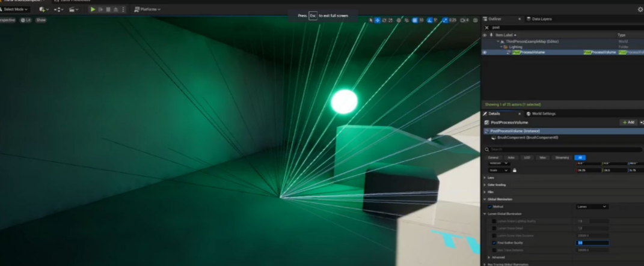
Task: Clear the Outliner search with X
Action: point(486,28)
